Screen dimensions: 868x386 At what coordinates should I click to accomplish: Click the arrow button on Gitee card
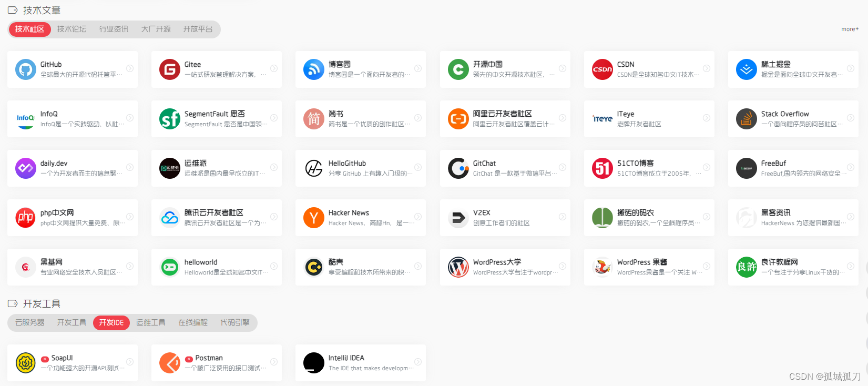274,68
